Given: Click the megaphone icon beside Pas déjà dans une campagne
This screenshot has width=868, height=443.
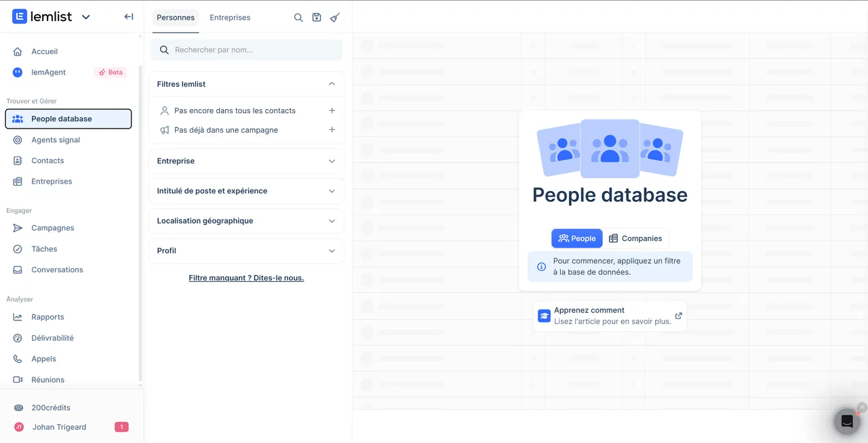Looking at the screenshot, I should (165, 130).
